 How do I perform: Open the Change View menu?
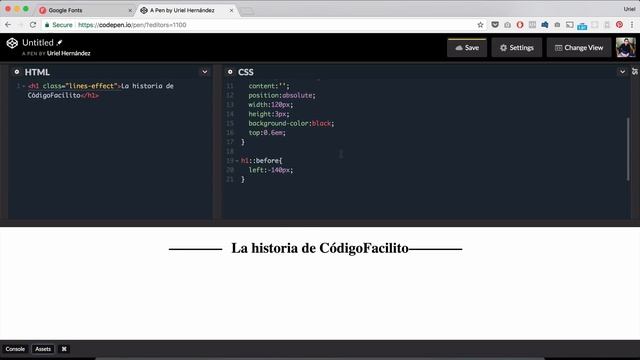point(579,48)
